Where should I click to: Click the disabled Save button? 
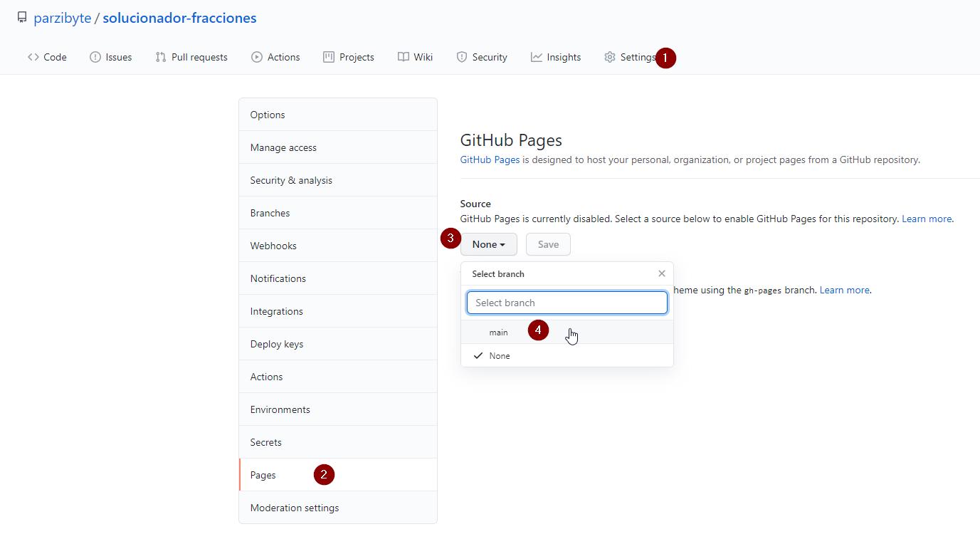tap(548, 244)
